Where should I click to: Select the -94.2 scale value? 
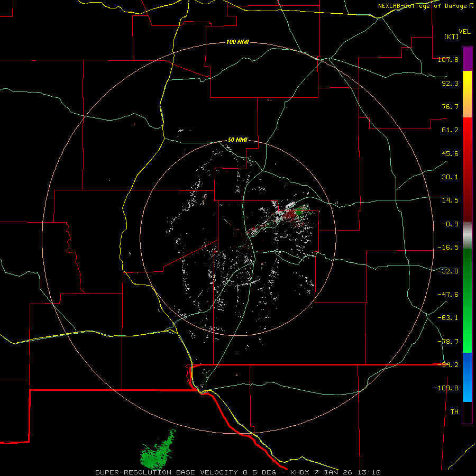[448, 365]
